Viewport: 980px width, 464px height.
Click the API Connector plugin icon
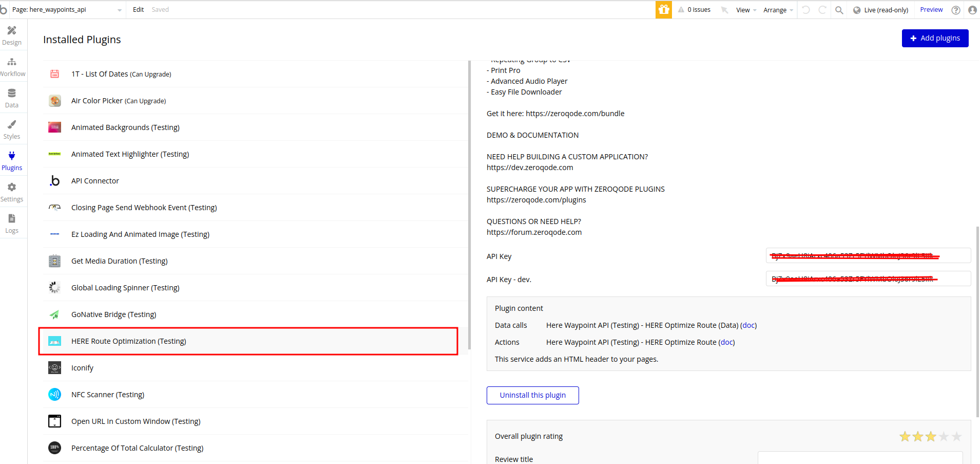tap(54, 181)
